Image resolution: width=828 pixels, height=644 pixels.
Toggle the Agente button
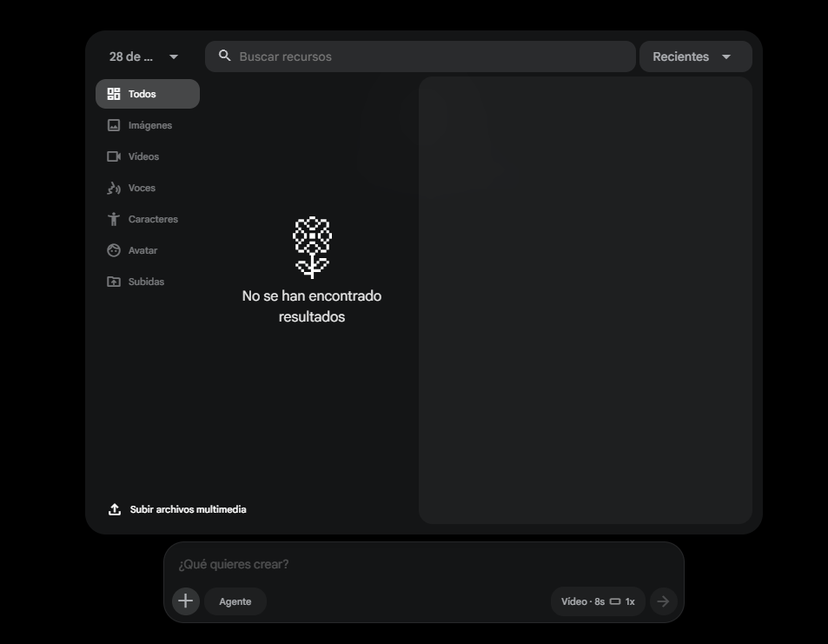tap(235, 601)
